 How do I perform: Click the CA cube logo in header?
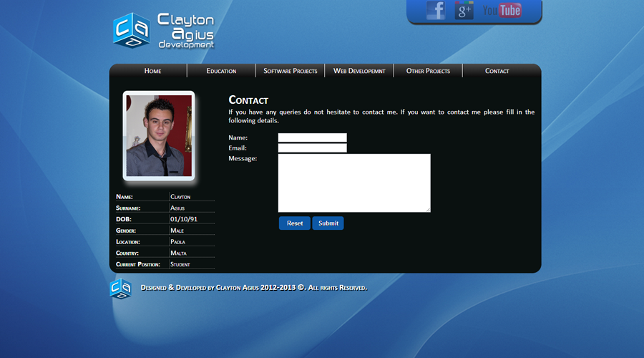(132, 30)
